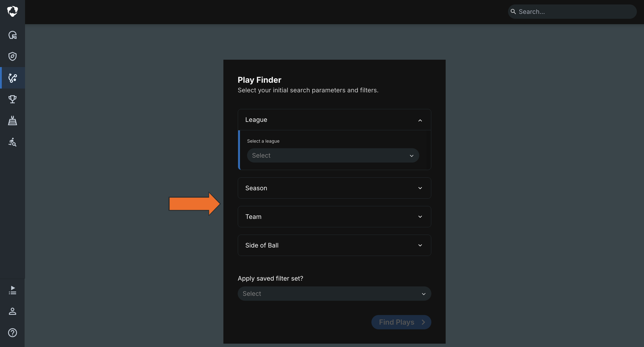Click the "Select a league" label

[x=263, y=141]
